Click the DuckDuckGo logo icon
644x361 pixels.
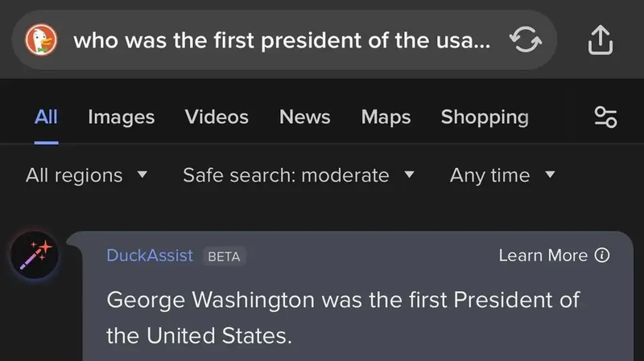(x=40, y=39)
